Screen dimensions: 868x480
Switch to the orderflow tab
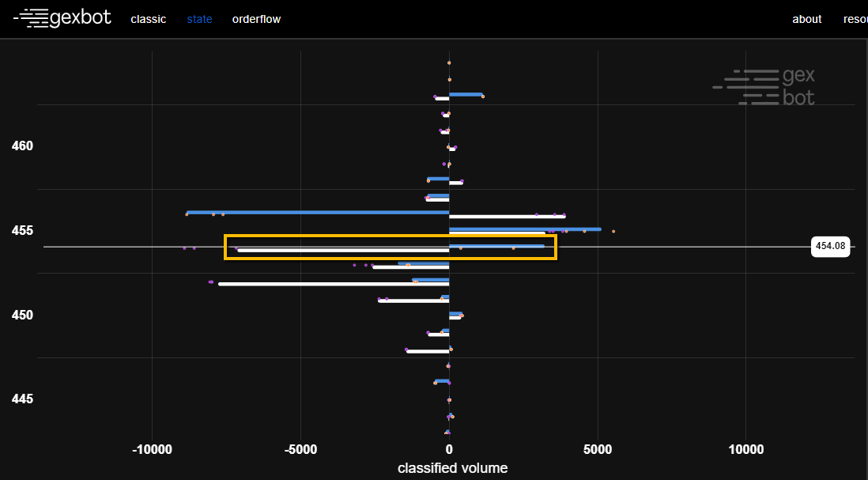coord(256,20)
